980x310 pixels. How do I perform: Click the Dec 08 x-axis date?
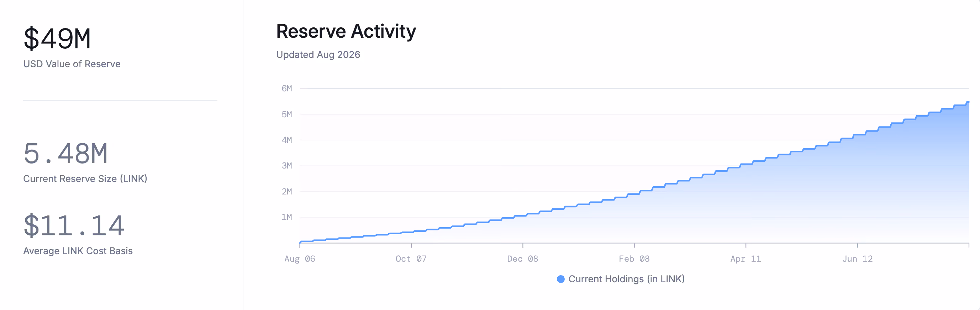tap(523, 259)
